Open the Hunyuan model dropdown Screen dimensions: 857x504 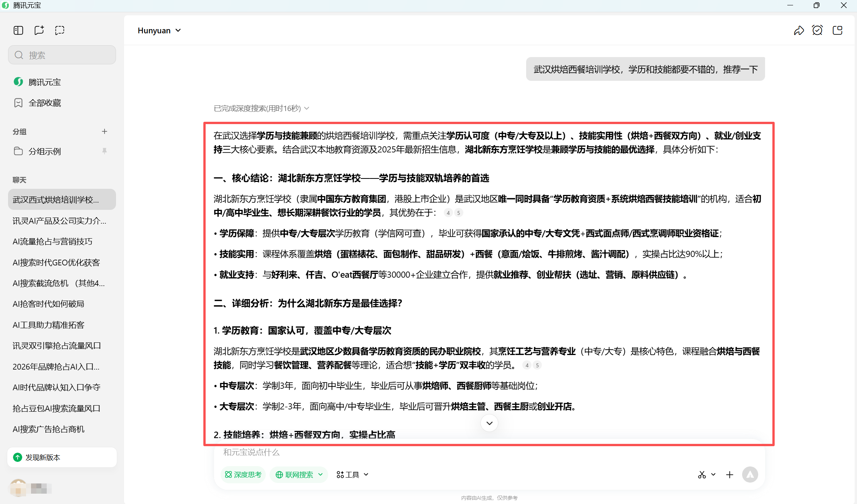click(x=159, y=31)
